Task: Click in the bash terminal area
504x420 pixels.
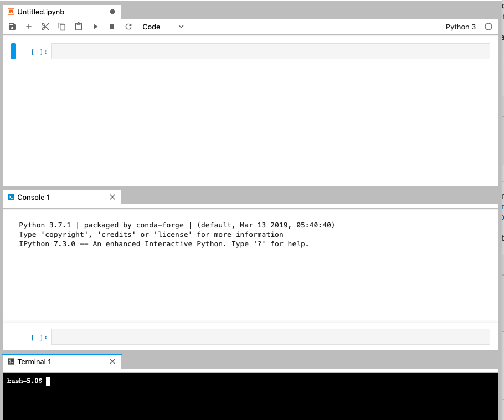Action: click(x=249, y=396)
